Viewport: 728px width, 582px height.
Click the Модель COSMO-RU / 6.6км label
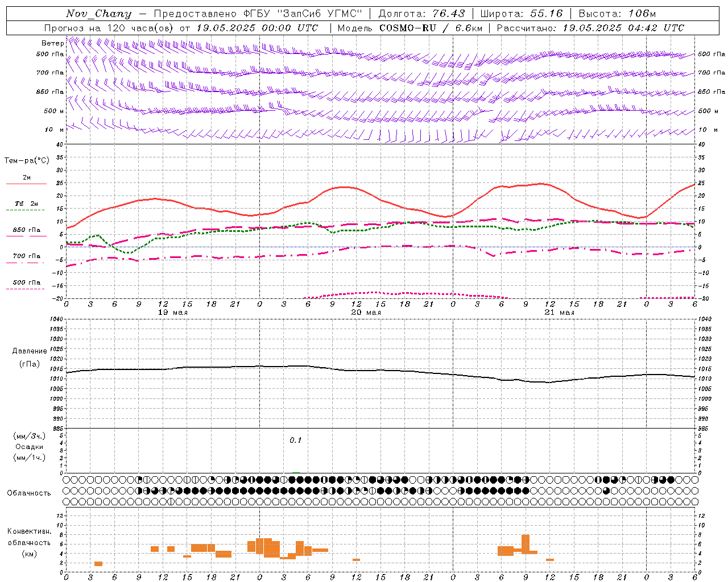click(410, 28)
